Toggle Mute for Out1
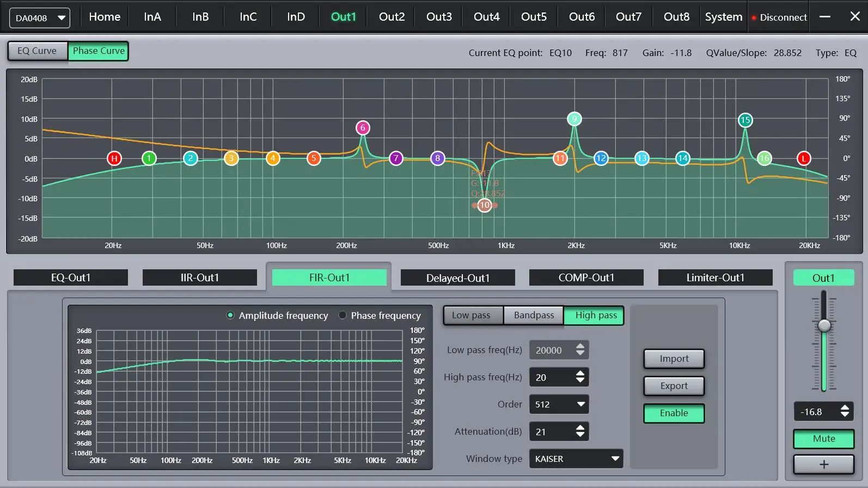The image size is (868, 488). [x=823, y=438]
